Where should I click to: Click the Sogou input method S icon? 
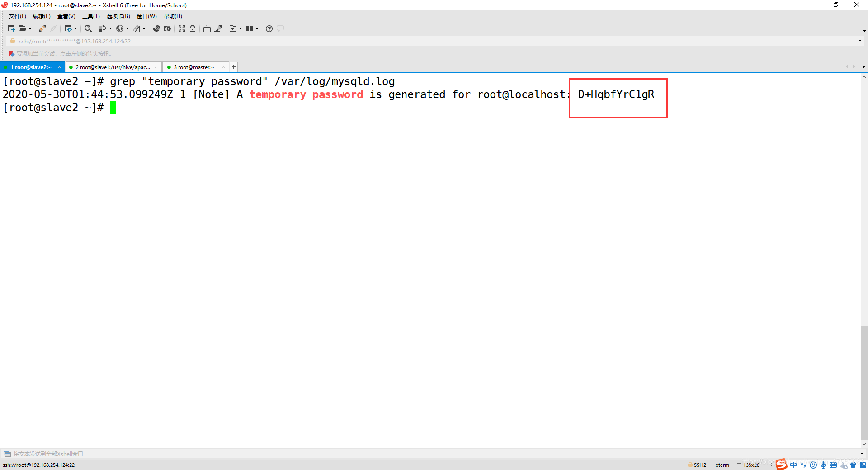(782, 465)
